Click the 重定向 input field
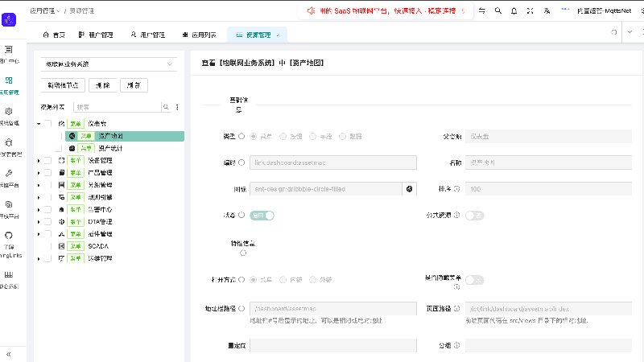 coord(333,345)
